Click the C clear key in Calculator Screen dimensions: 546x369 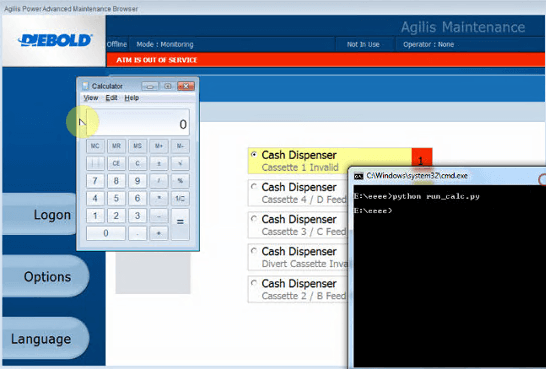(138, 163)
